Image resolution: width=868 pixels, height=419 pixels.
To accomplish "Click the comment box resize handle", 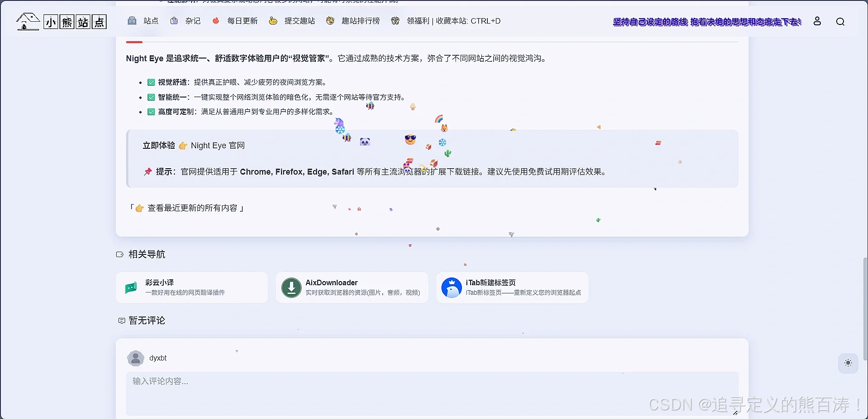I will point(736,413).
